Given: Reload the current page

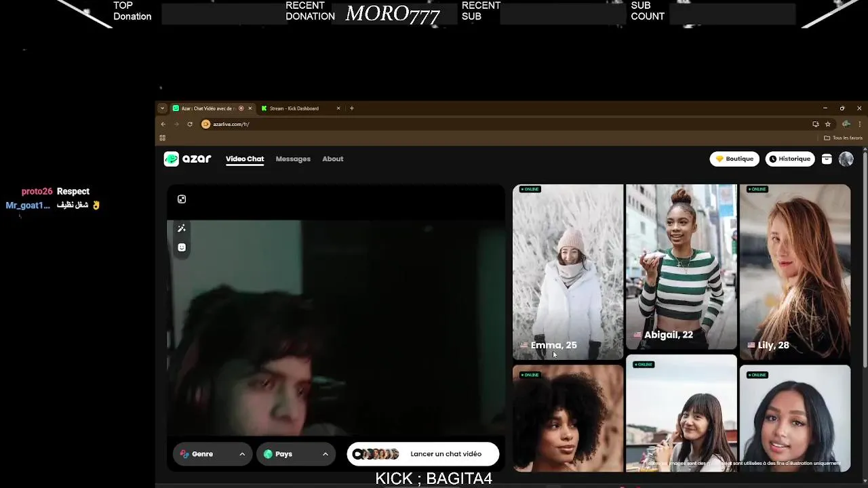Looking at the screenshot, I should tap(190, 124).
